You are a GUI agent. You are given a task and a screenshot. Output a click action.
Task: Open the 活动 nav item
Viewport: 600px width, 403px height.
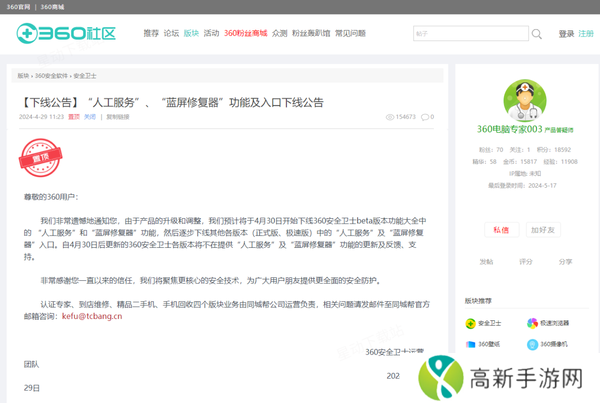[211, 33]
